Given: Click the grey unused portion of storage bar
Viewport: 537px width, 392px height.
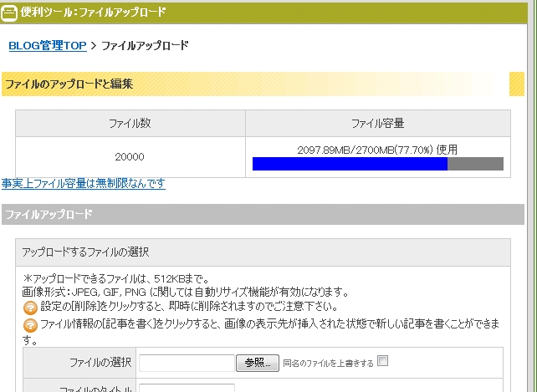Looking at the screenshot, I should click(476, 164).
